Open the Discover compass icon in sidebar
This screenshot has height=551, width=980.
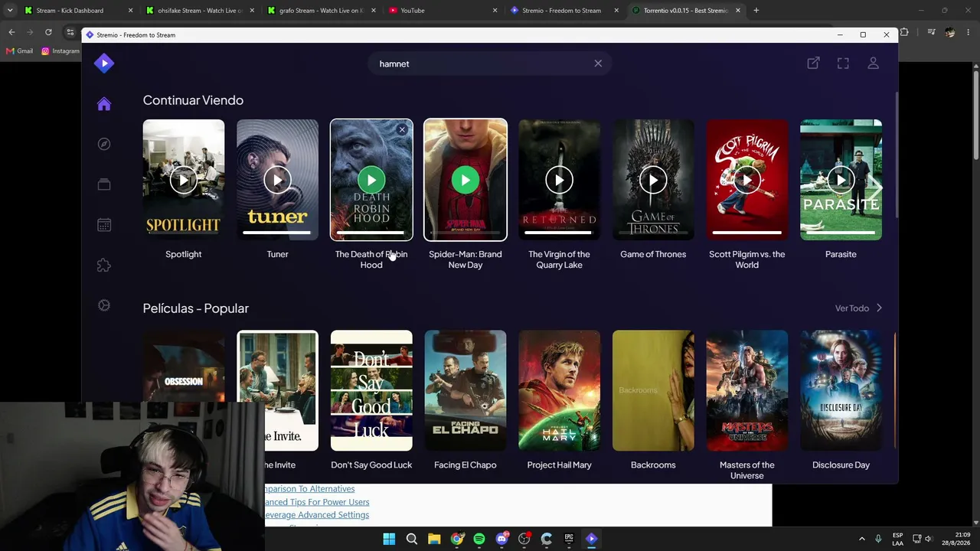click(x=104, y=144)
